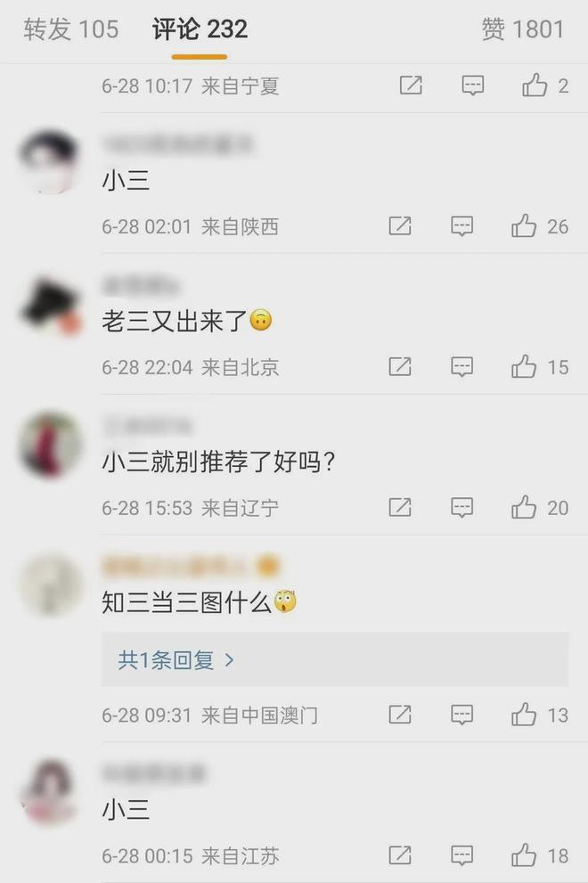This screenshot has height=883, width=588.
Task: Open reply bubble on 老三又出来了 comment
Action: pyautogui.click(x=461, y=366)
